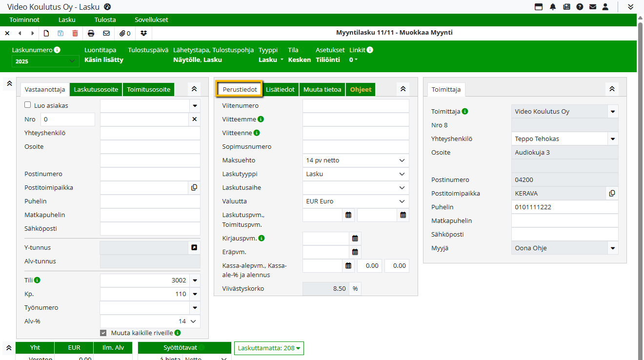The height and width of the screenshot is (360, 644).
Task: Click the Dropbox icon in the toolbar
Action: pyautogui.click(x=143, y=33)
